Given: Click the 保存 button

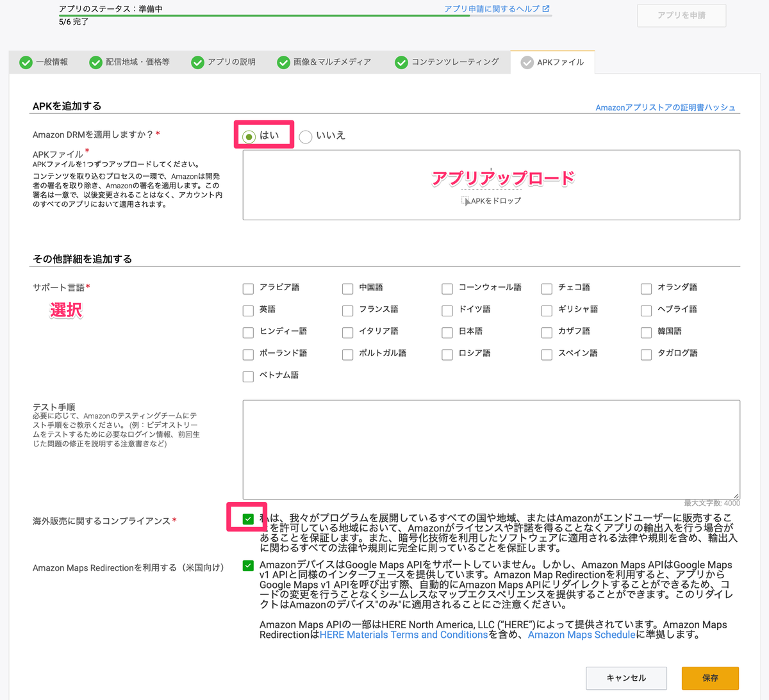Looking at the screenshot, I should point(709,678).
